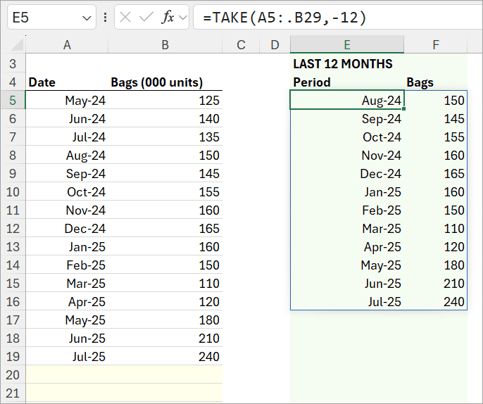Select cell A8 with Aug-24
This screenshot has width=483, height=404.
coord(67,155)
